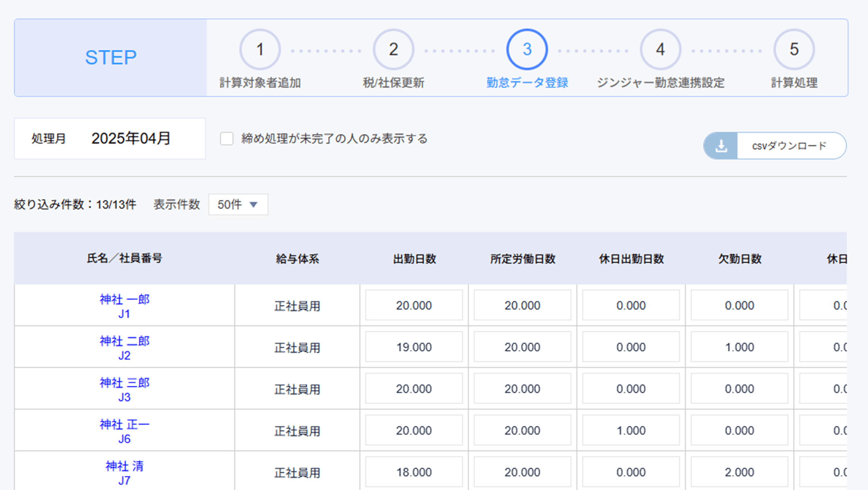The image size is (868, 490).
Task: Enable 締め処理が未完了の人のみ表示する checkbox
Action: click(x=227, y=138)
